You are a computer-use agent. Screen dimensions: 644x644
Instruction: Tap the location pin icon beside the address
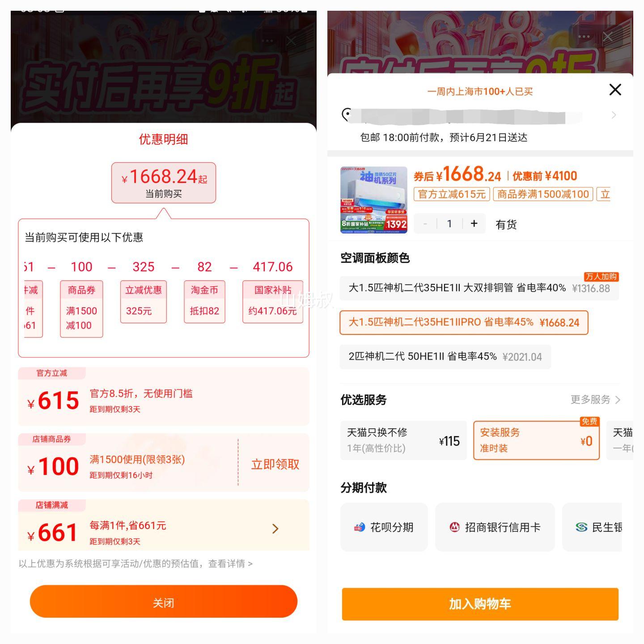346,114
